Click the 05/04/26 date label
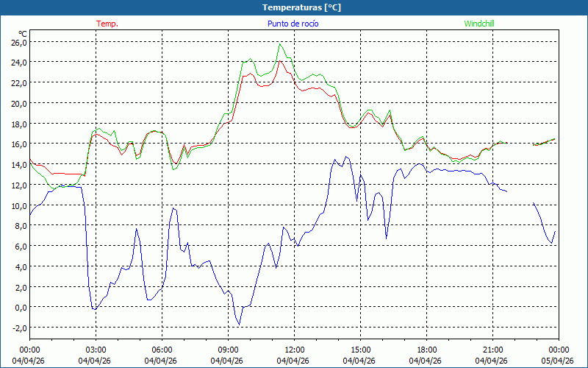This screenshot has width=588, height=368. tap(558, 361)
